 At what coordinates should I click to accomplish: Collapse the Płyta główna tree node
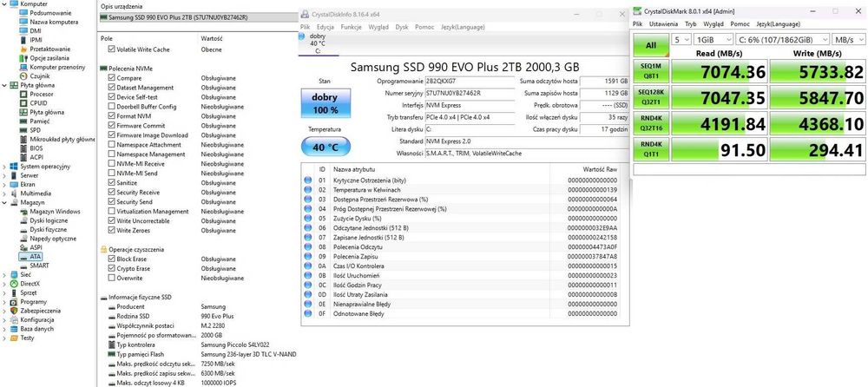5,85
